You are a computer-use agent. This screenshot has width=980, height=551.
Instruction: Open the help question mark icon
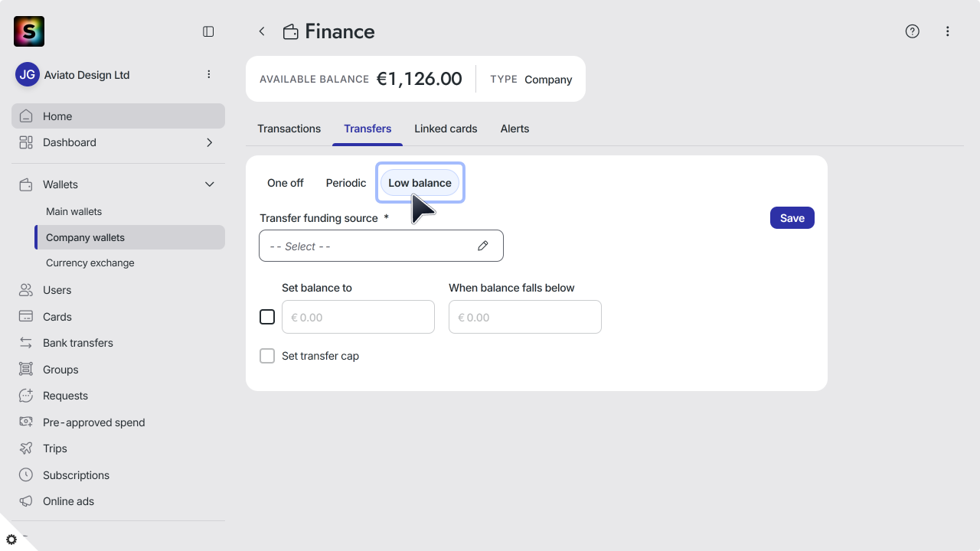click(x=912, y=31)
